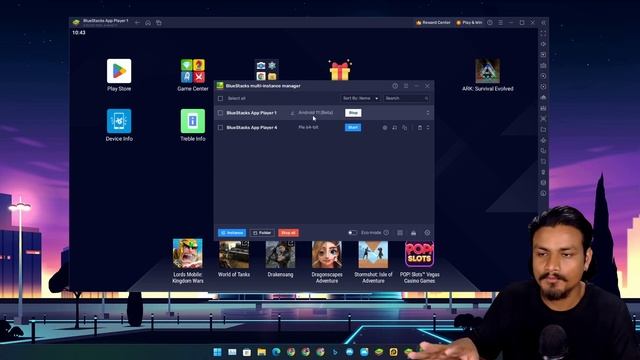Click BlueStacks recent apps button
This screenshot has height=360, width=640.
coord(159,23)
